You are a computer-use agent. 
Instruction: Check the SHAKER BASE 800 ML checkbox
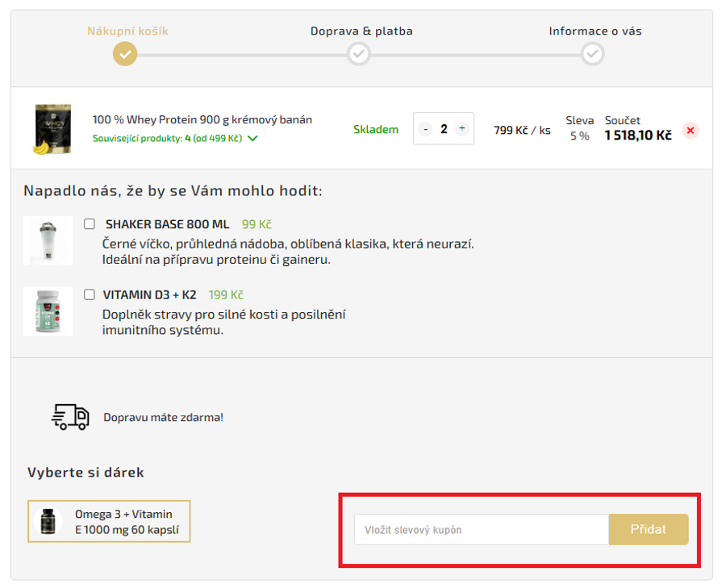[90, 224]
